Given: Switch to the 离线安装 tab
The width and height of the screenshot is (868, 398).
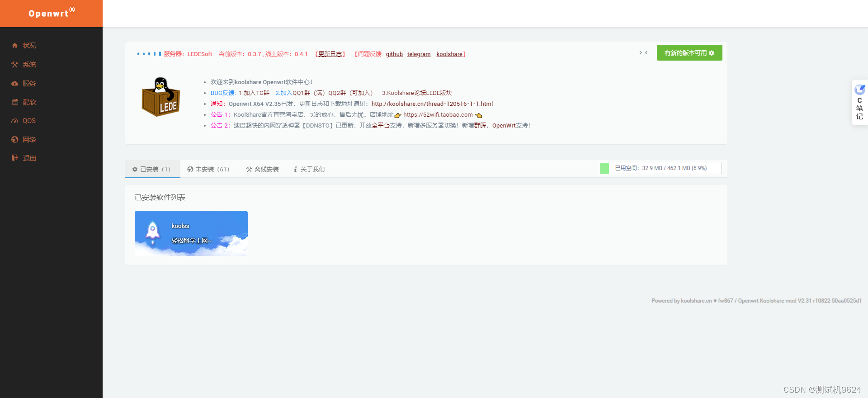Looking at the screenshot, I should point(262,169).
